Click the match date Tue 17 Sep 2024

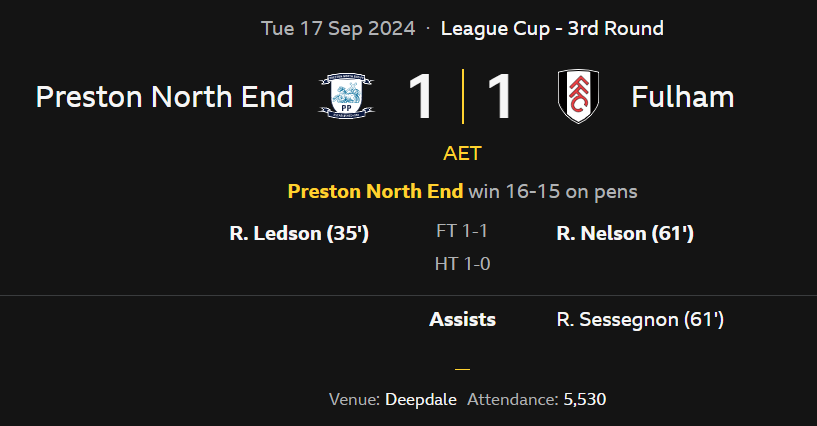click(x=338, y=28)
